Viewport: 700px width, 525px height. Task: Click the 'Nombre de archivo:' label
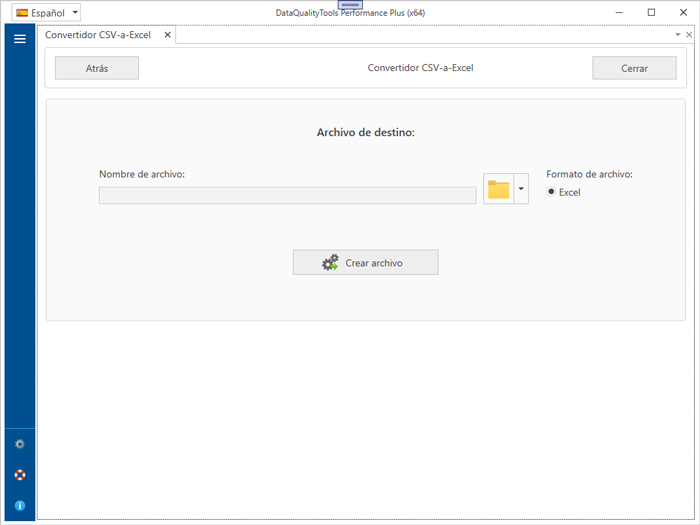pyautogui.click(x=142, y=175)
